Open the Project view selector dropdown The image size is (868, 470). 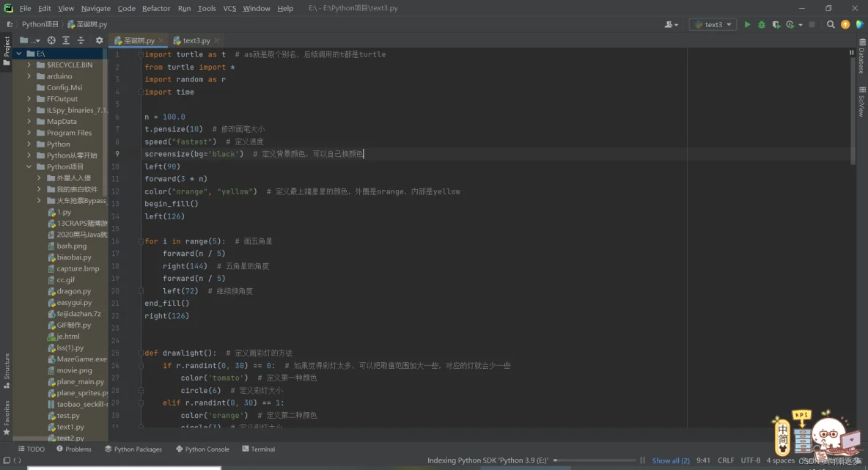click(x=30, y=40)
